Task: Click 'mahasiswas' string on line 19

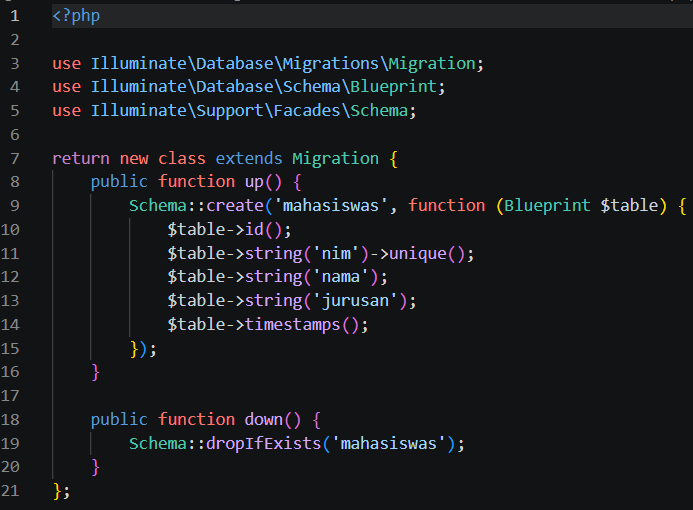Action: 388,443
